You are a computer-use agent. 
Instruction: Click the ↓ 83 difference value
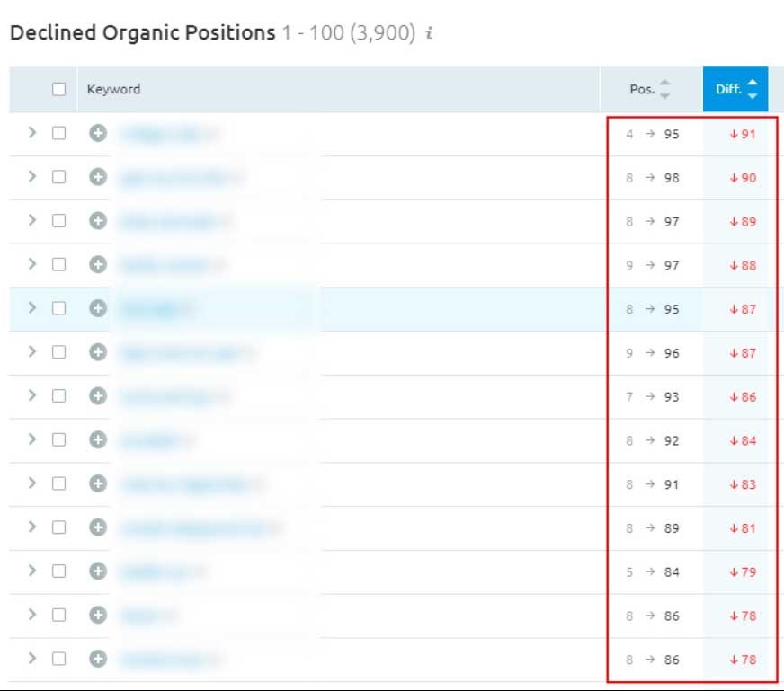(x=743, y=484)
